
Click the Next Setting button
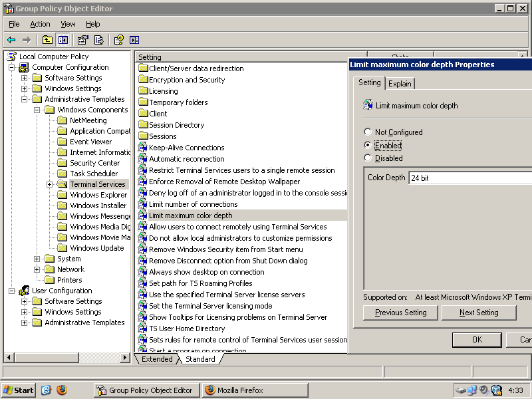tap(479, 313)
